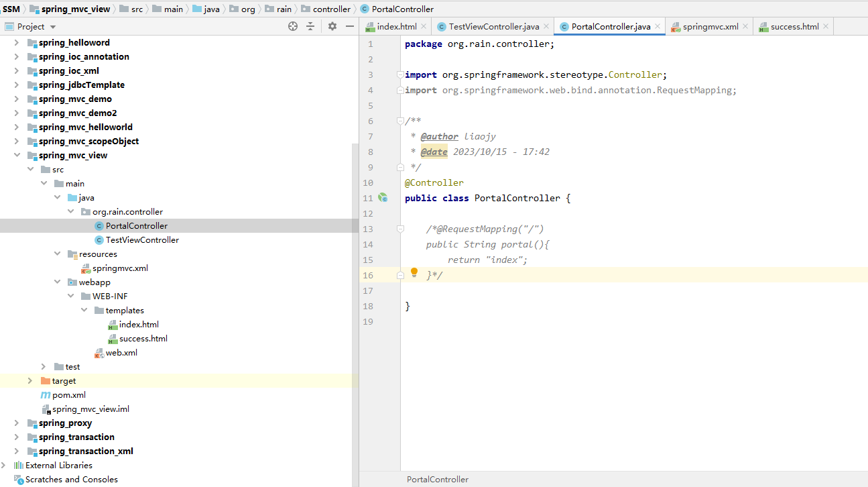Collapse the Javadoc comment fold on line 6
This screenshot has height=487, width=868.
[400, 121]
